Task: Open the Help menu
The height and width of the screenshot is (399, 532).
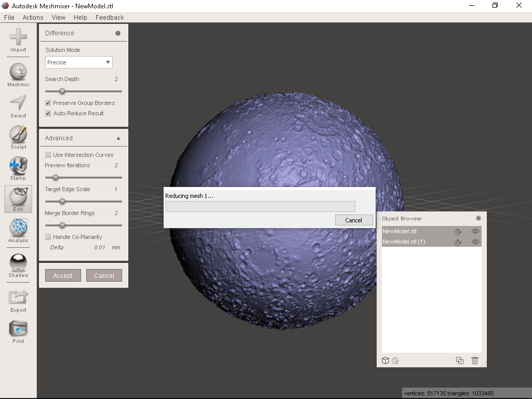Action: pyautogui.click(x=81, y=18)
